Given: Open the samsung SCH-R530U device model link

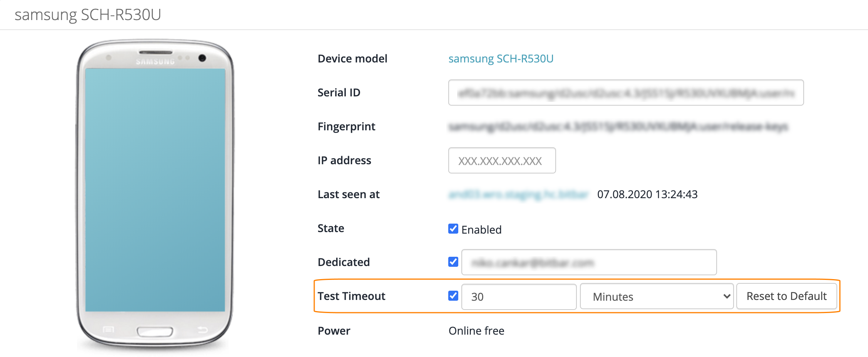Looking at the screenshot, I should coord(501,59).
